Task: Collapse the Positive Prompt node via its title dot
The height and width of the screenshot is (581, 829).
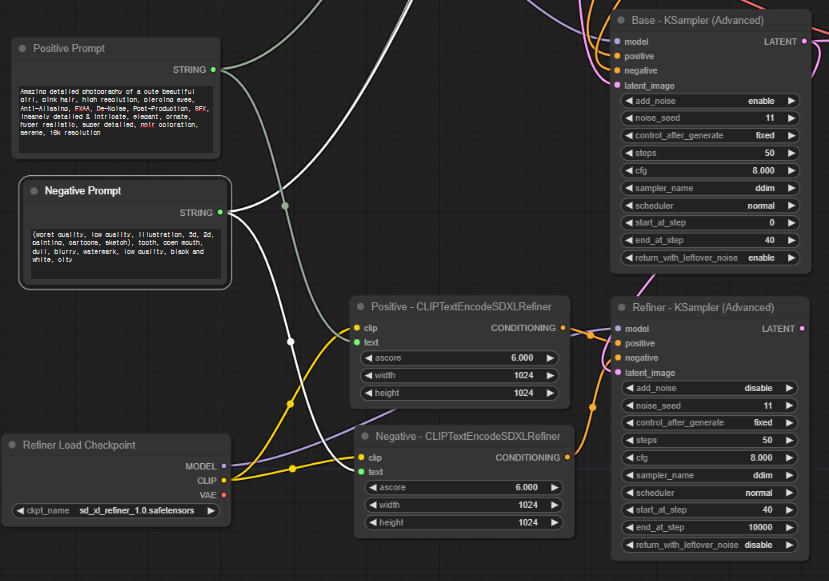Action: point(22,47)
